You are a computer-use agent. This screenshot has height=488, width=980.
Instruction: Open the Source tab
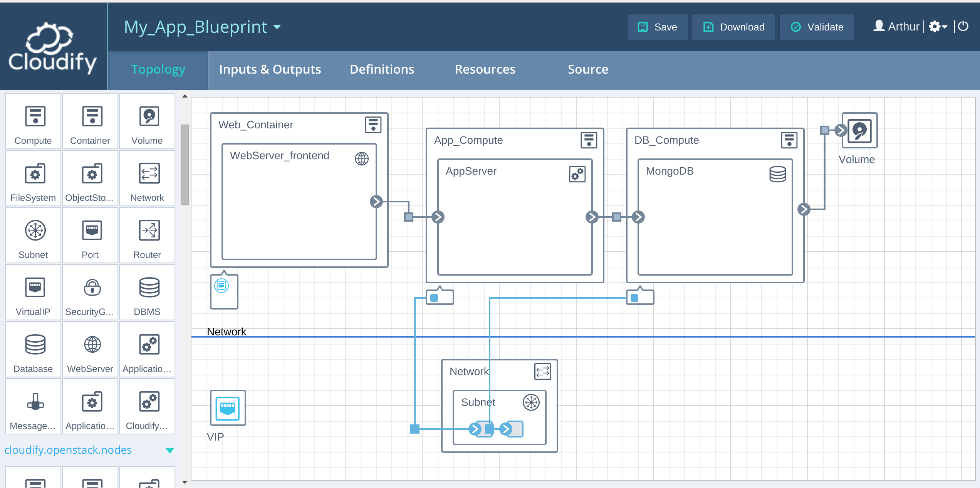(588, 69)
